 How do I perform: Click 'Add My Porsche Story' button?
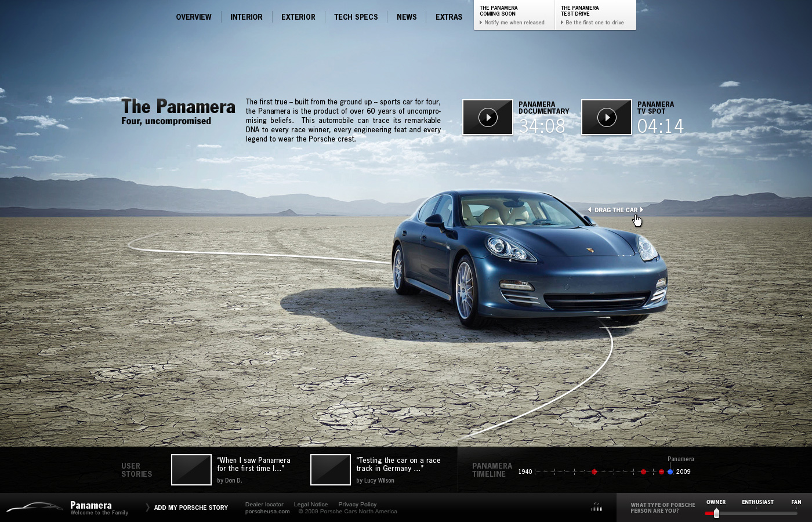191,507
